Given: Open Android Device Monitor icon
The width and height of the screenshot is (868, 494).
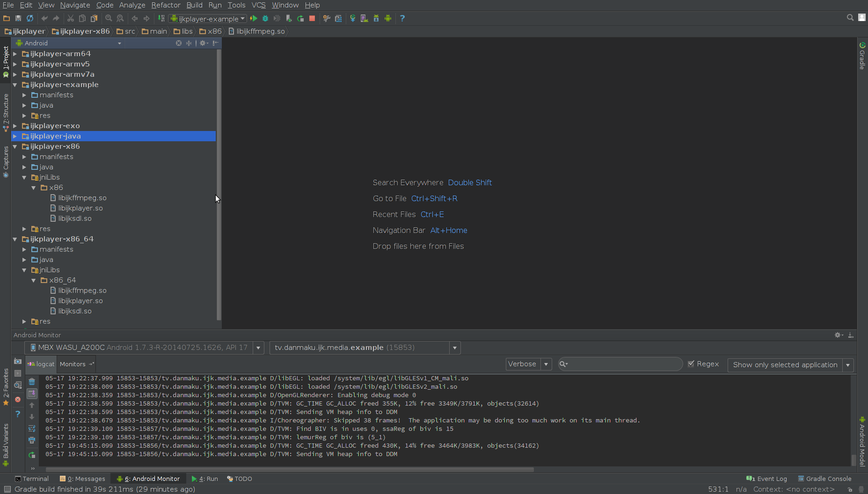Looking at the screenshot, I should pyautogui.click(x=388, y=18).
